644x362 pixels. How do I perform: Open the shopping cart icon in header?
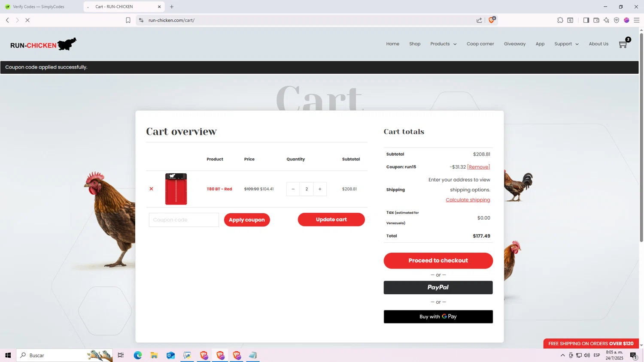pos(623,44)
